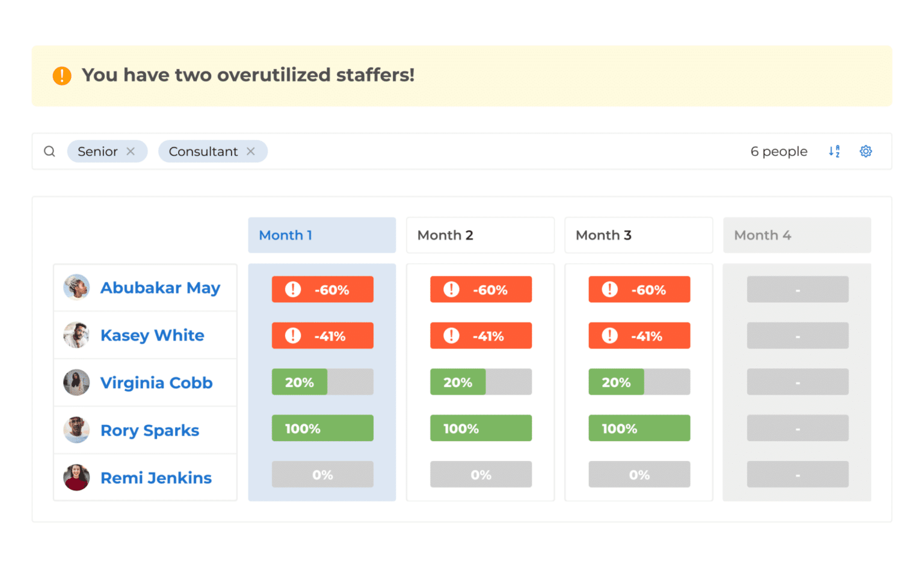Viewport: 924px width, 568px height.
Task: Click Kasey White's Month 1 alert icon
Action: point(293,336)
